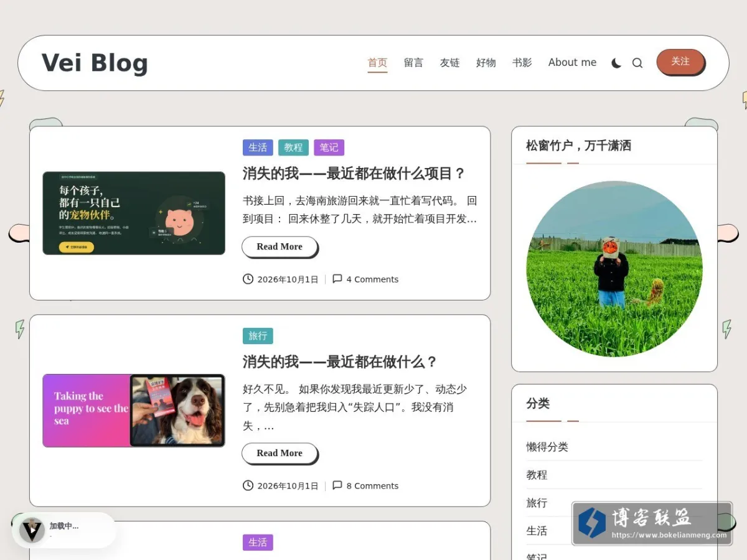The width and height of the screenshot is (747, 560).
Task: Click clock icon beside first post's date
Action: (x=248, y=279)
